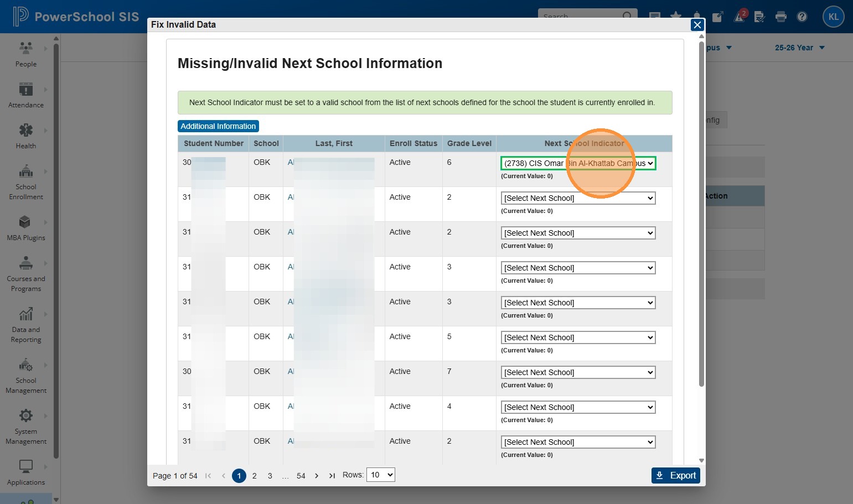This screenshot has height=504, width=853.
Task: Go to page 3 of the results
Action: coord(270,476)
